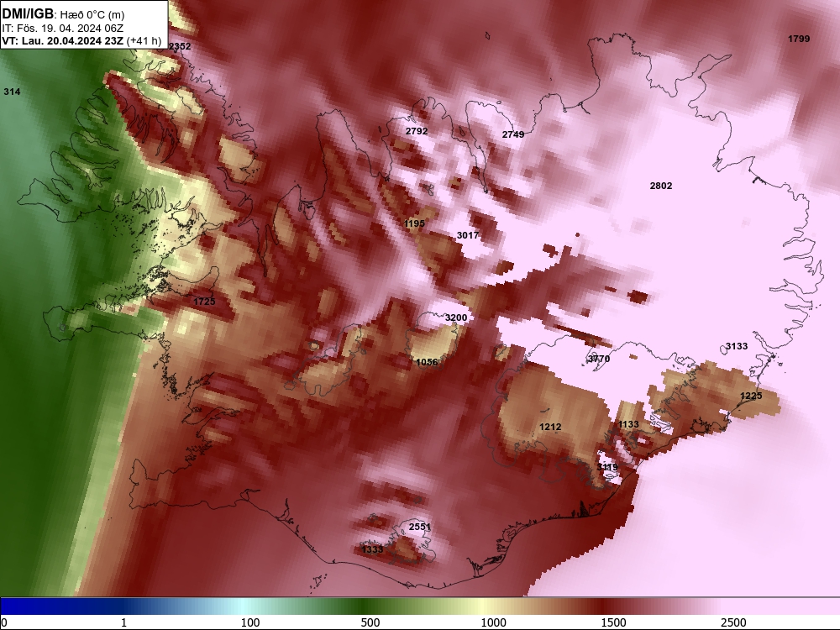
Task: Click the valid time line 'VT: Lau. 20.04.2024 23Z'
Action: pos(62,41)
